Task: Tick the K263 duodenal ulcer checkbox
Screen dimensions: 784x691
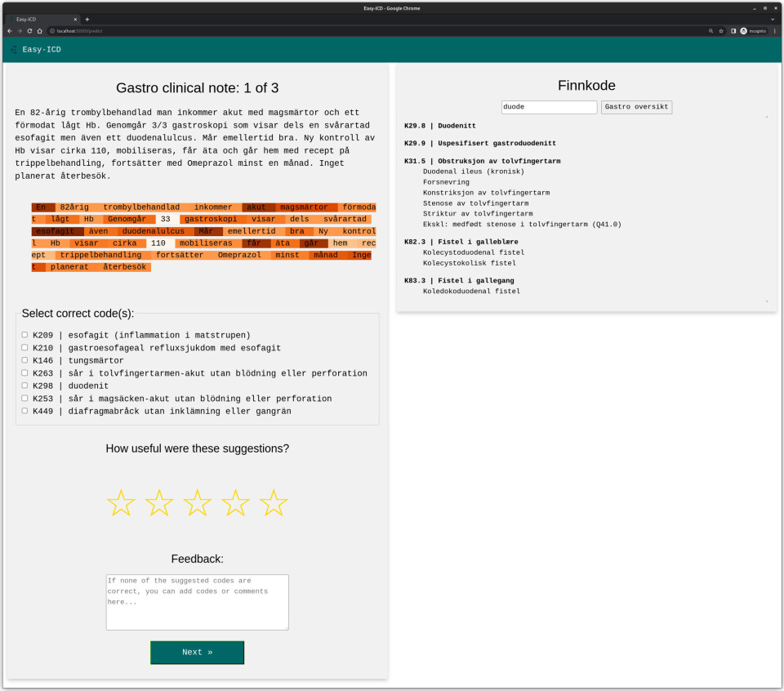Action: tap(24, 373)
